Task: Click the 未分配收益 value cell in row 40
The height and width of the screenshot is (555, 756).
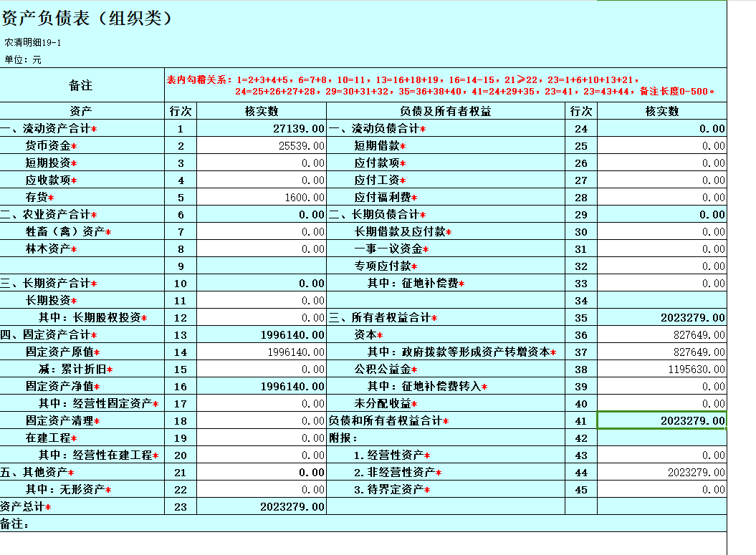Action: tap(662, 404)
